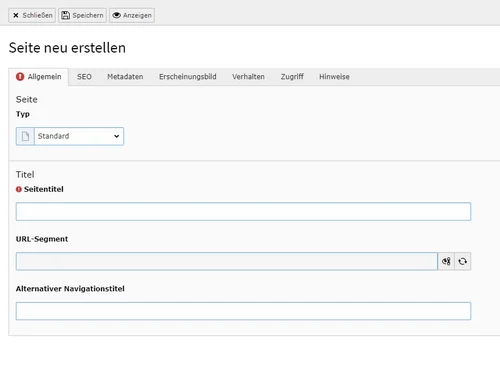
Task: Click the red error icon beside Seitentitel
Action: pyautogui.click(x=19, y=189)
